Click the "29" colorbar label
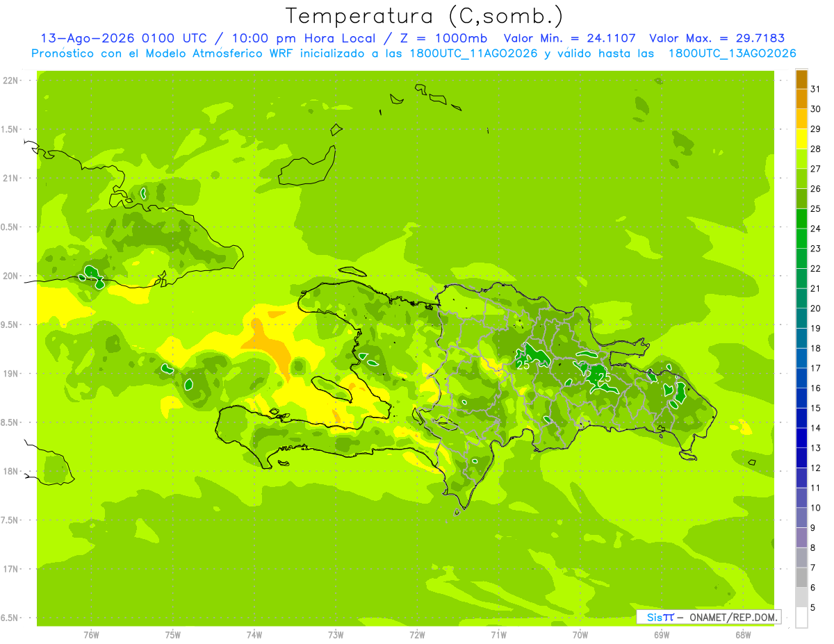 point(816,129)
